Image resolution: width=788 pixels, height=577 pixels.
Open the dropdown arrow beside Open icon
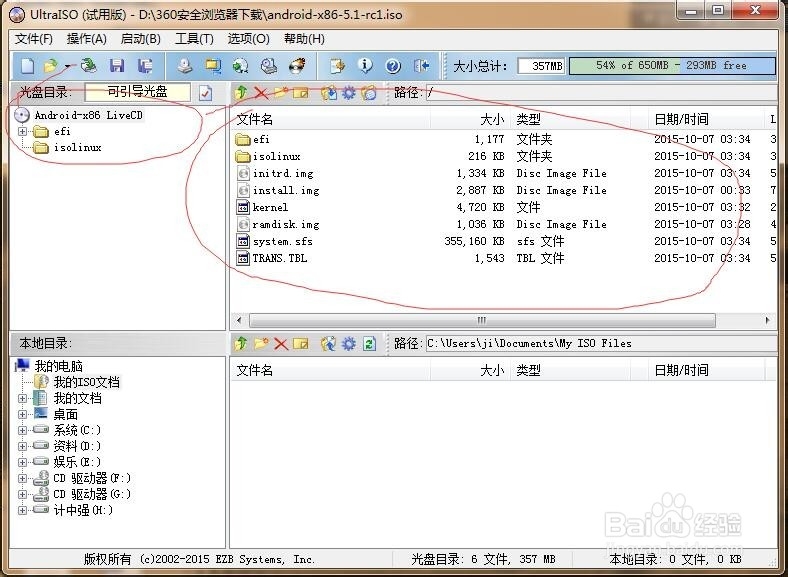pyautogui.click(x=68, y=66)
